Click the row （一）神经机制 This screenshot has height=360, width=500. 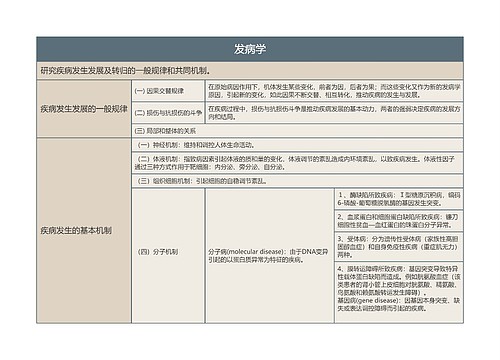click(x=297, y=145)
